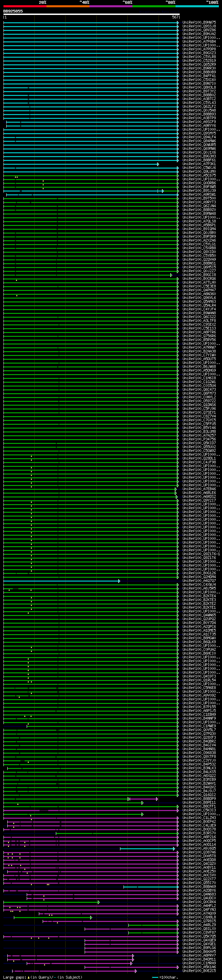The width and height of the screenshot is (222, 980).
Task: Open hit UniRef100_B9HW75
Action: pyautogui.click(x=199, y=23)
